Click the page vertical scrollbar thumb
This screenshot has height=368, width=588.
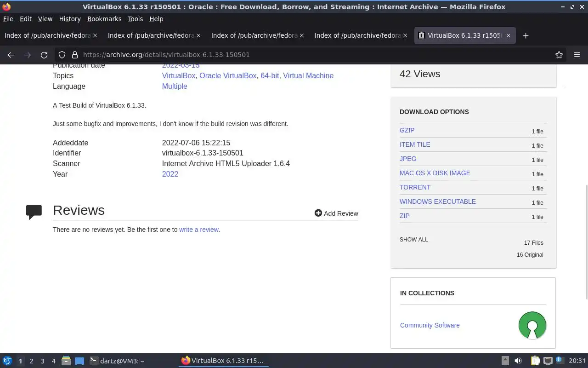(586, 241)
